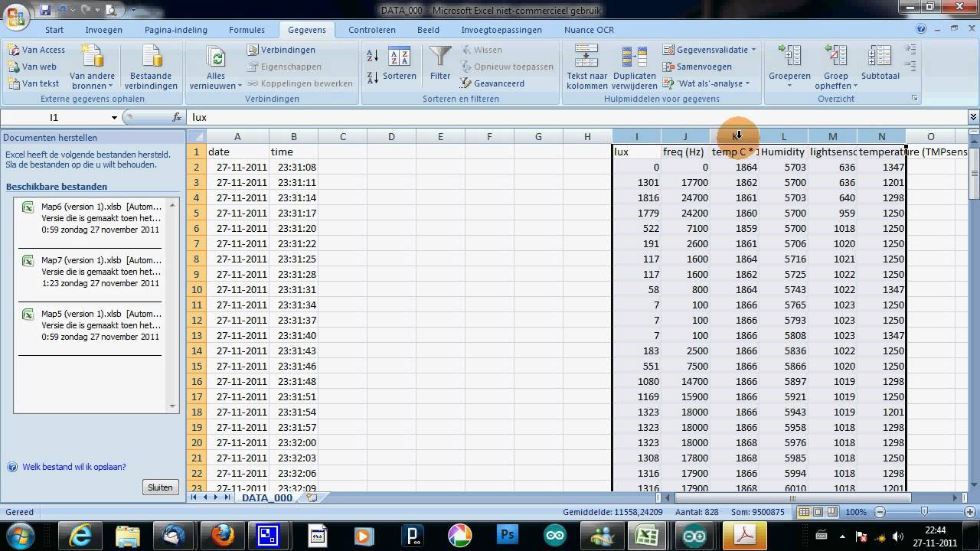Open the Sorteren dialog
Image resolution: width=980 pixels, height=551 pixels.
[x=400, y=64]
